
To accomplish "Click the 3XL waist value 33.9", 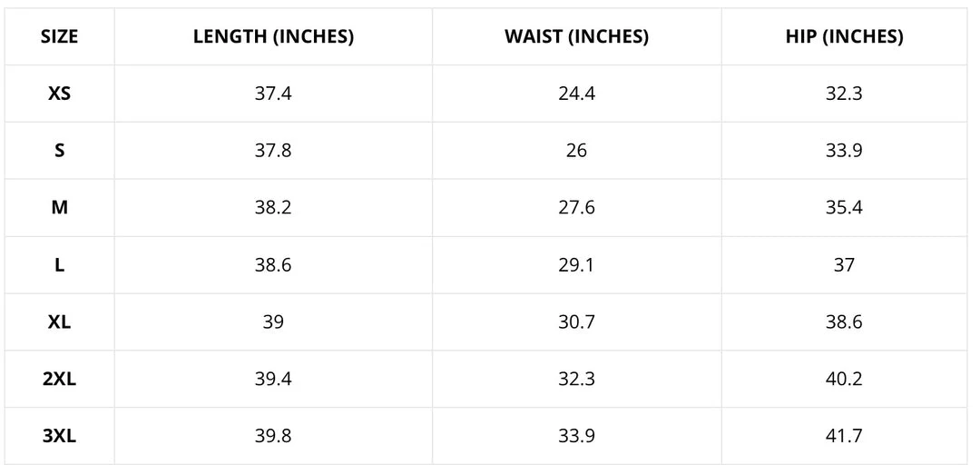I will 576,437.
